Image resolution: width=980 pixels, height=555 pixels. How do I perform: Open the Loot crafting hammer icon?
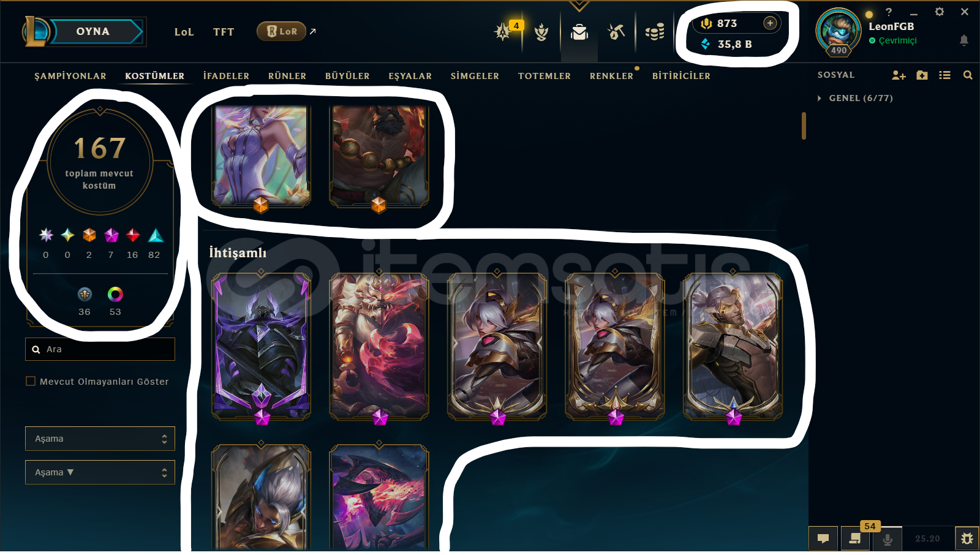616,31
